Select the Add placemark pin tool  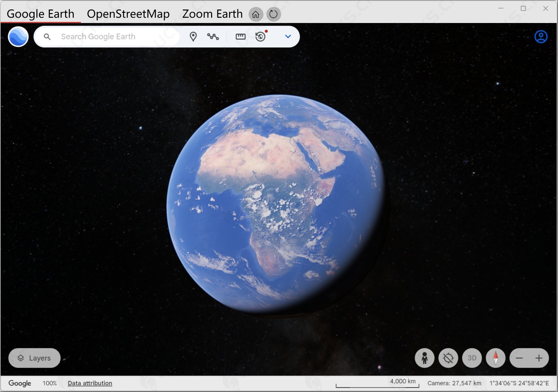pos(193,36)
